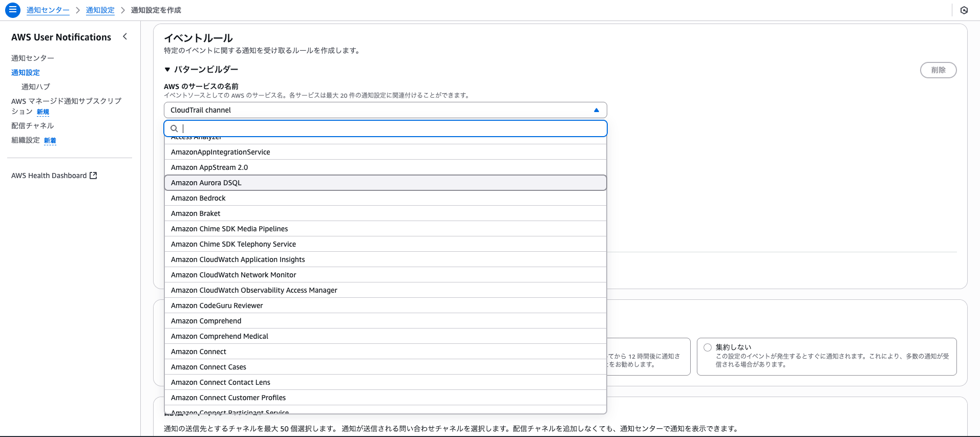
Task: Click the settings icon at top right
Action: point(964,10)
